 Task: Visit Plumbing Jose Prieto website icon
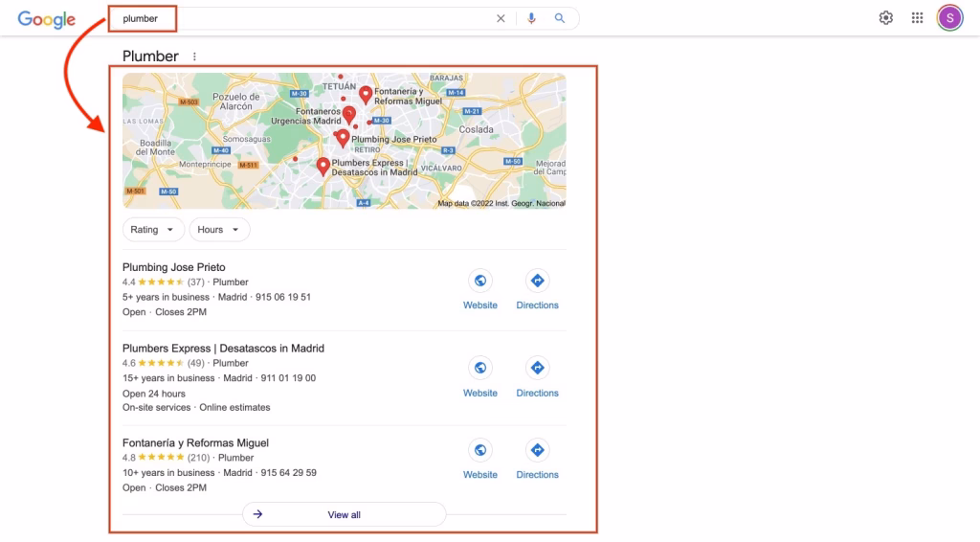pyautogui.click(x=480, y=281)
